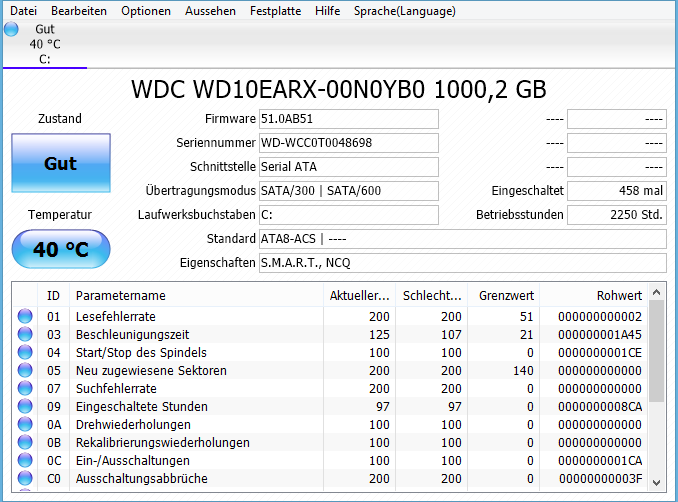Viewport: 678px width, 502px height.
Task: Open the Aussehen menu
Action: [210, 11]
